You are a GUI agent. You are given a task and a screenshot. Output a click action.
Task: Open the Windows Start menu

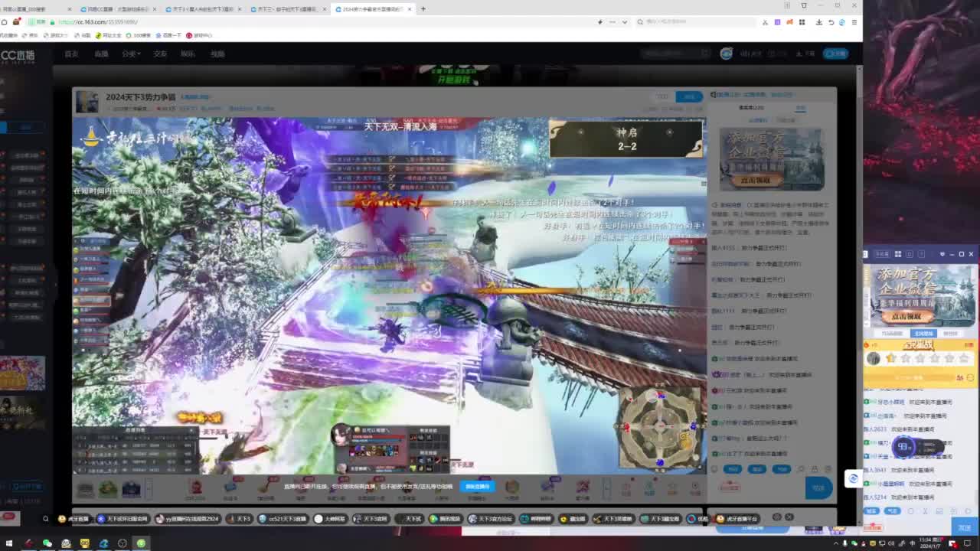tap(9, 543)
